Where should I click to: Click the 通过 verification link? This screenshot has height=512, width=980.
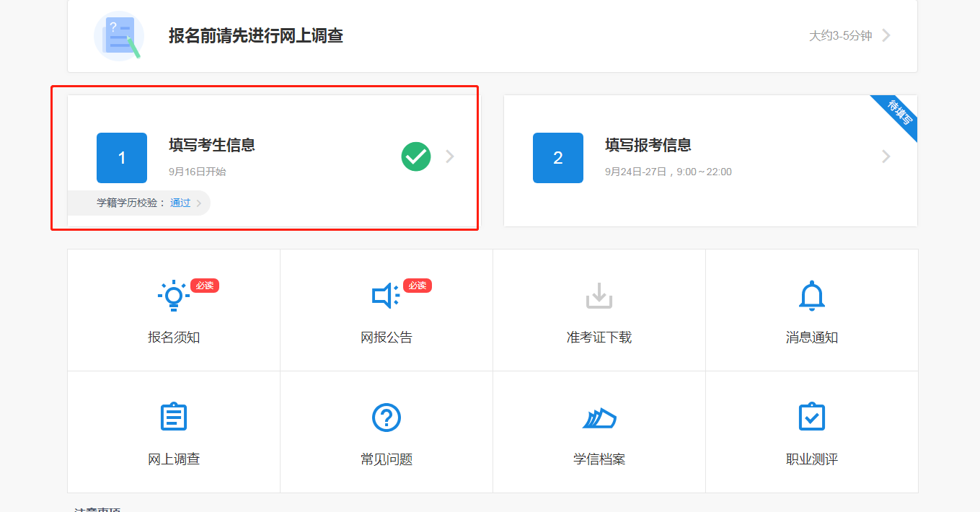[x=180, y=203]
